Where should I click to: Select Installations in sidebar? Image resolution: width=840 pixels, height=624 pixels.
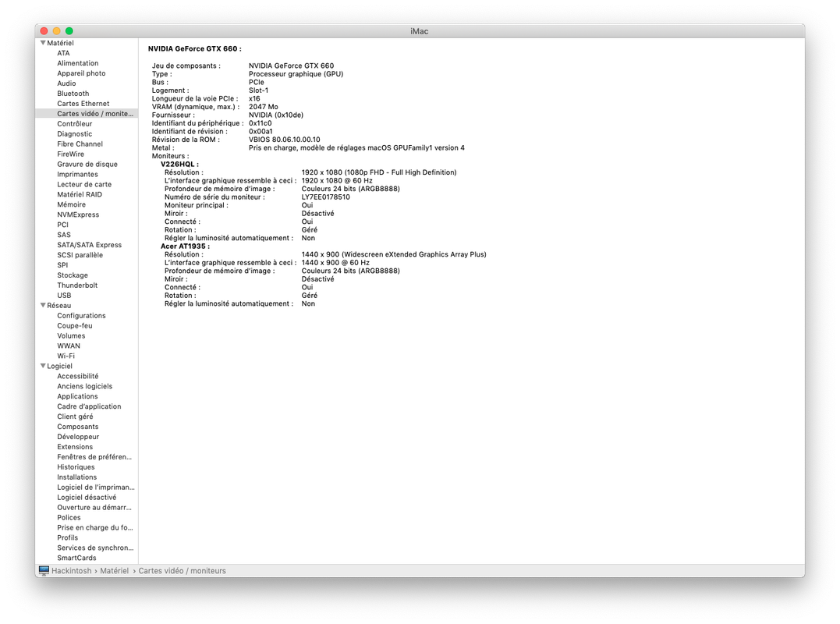click(77, 478)
